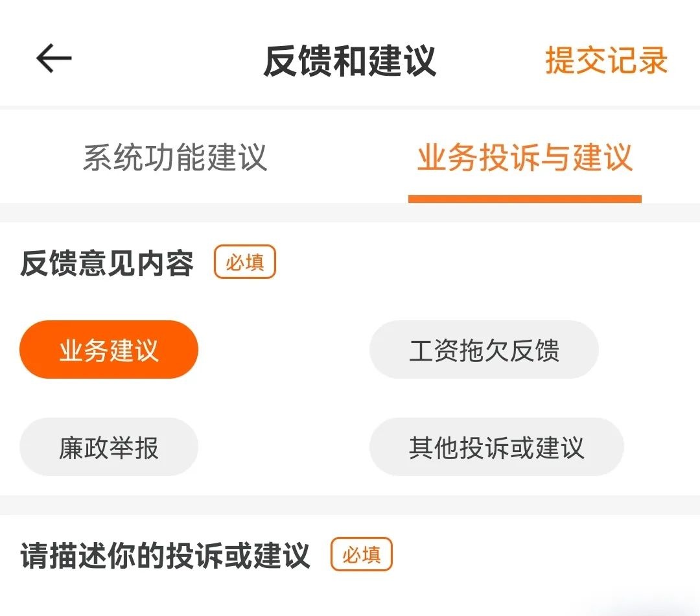Switch to the 系统功能建议 tab

(175, 158)
